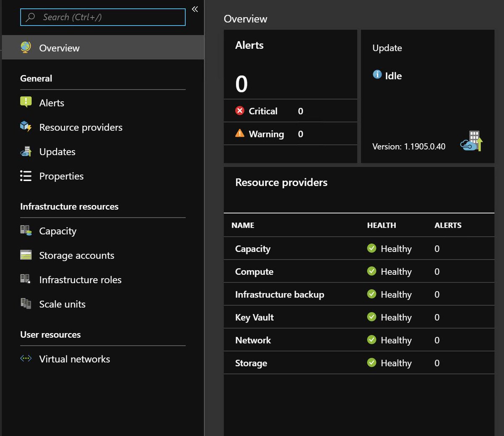Image resolution: width=504 pixels, height=436 pixels.
Task: Click the search magnifier icon
Action: (x=31, y=17)
